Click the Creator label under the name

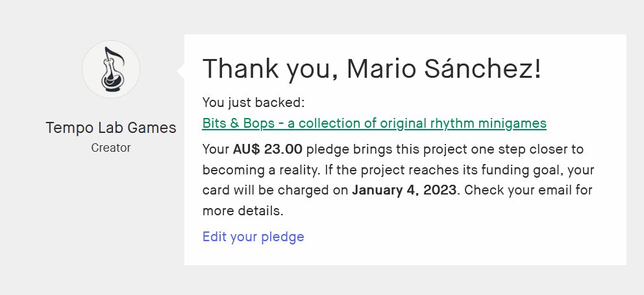[x=111, y=148]
